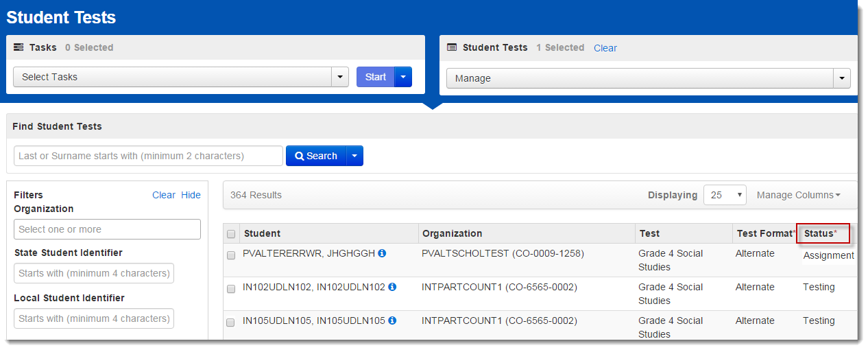Click Clear link next to 1 Selected
868x350 pixels.
pyautogui.click(x=605, y=48)
